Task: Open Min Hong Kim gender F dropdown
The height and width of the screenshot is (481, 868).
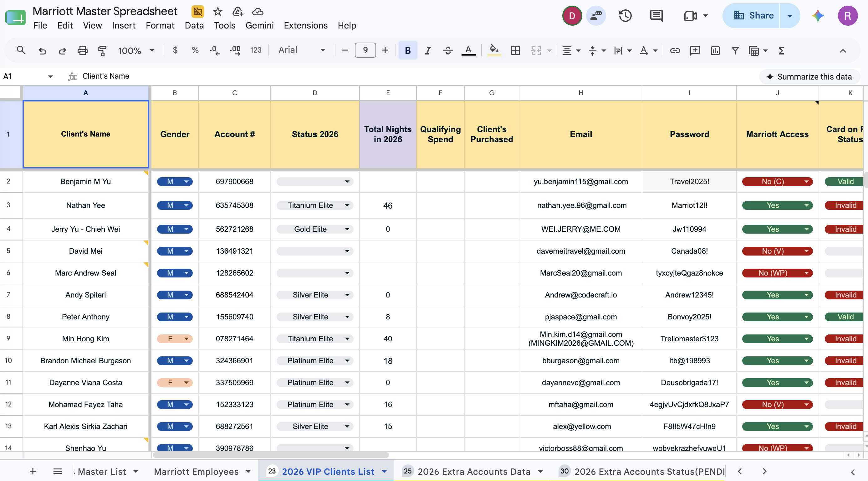Action: (x=175, y=339)
